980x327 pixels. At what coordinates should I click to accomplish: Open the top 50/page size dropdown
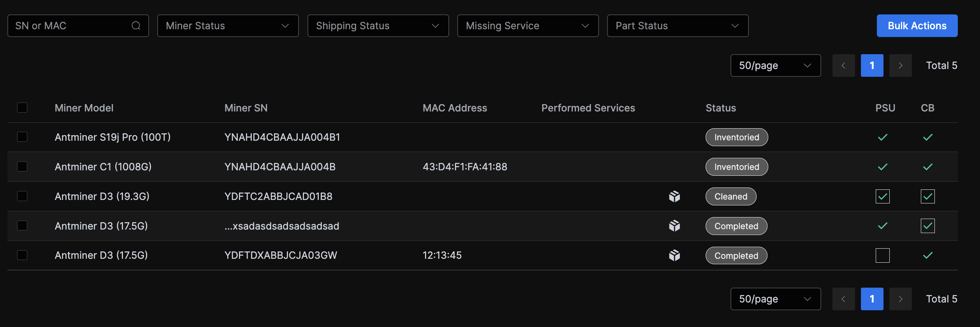(x=776, y=65)
